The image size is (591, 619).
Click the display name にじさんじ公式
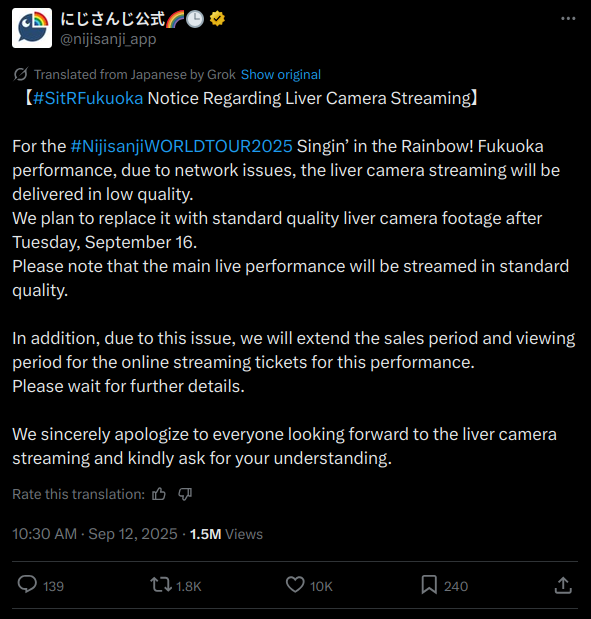[112, 19]
